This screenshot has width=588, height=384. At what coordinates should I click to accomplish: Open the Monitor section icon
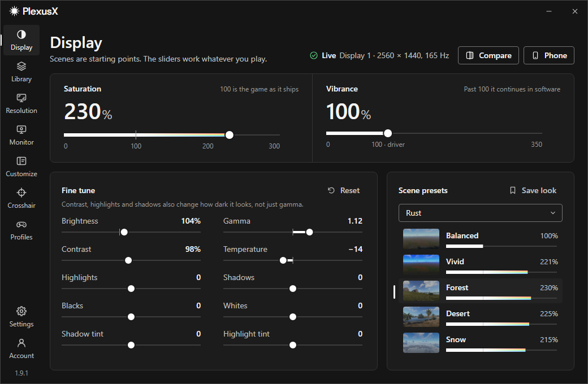point(21,130)
